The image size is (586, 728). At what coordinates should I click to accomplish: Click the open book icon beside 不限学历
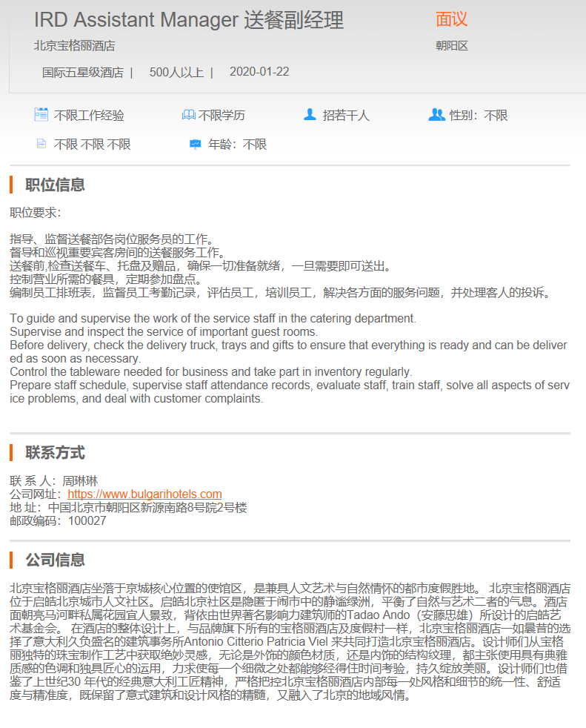click(188, 115)
